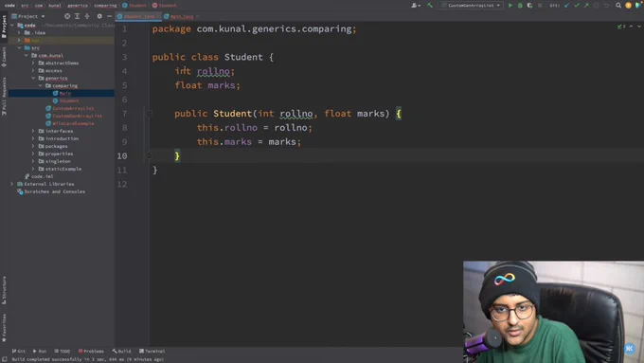Collapse the comparing package
This screenshot has width=644, height=363.
coord(40,85)
